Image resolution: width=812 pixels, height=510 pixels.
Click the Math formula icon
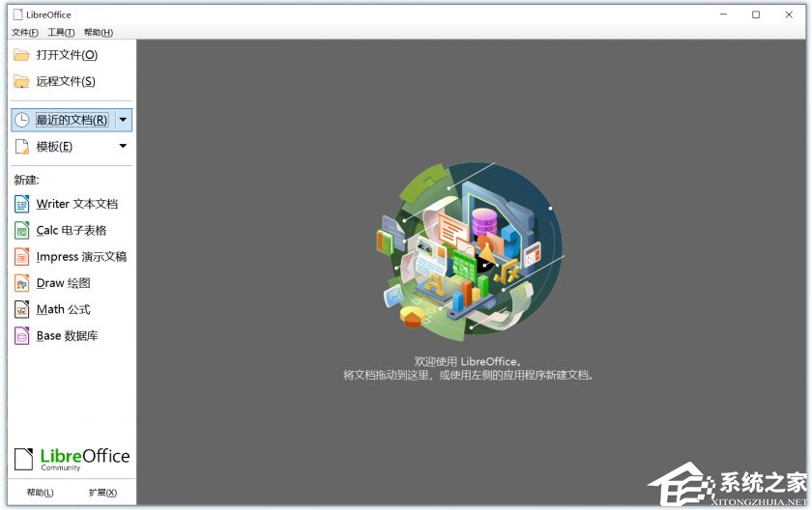(x=21, y=309)
